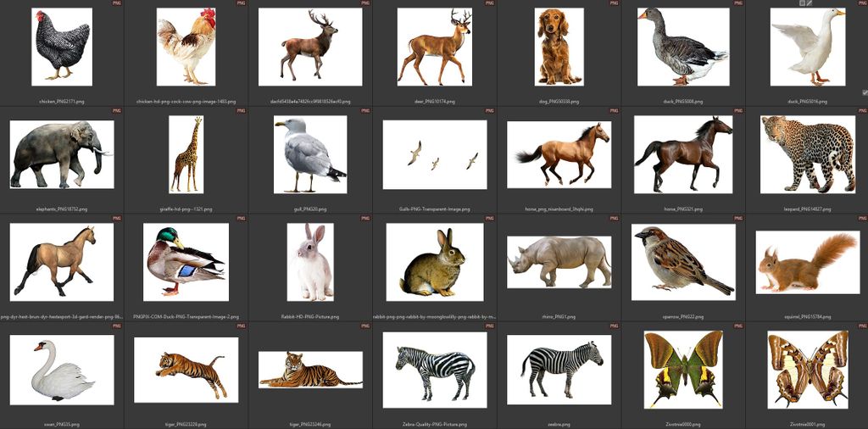This screenshot has height=429, width=868.
Task: Toggle the checkbox on duck_PNG5016 thumbnail
Action: pos(865,92)
